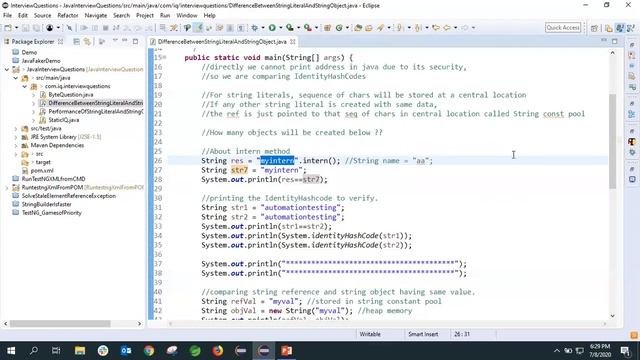
Task: Click the Coverage launch icon
Action: click(289, 28)
